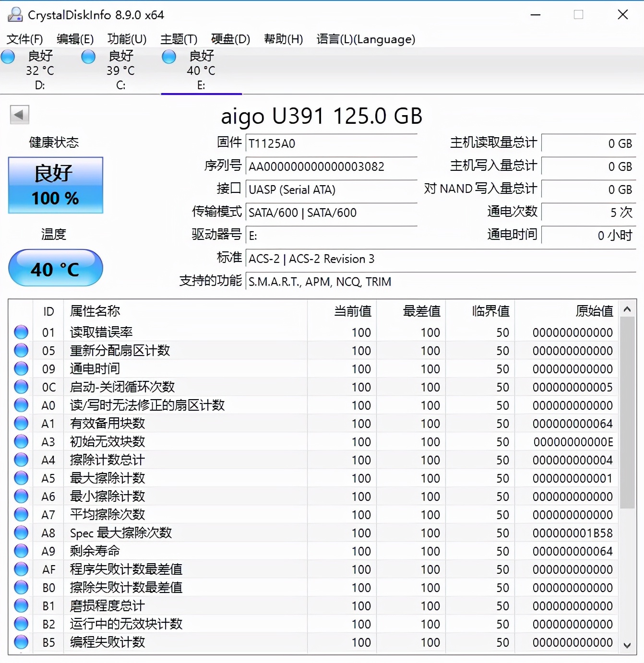The image size is (644, 663).
Task: Switch to the C: drive tab
Action: tap(120, 71)
